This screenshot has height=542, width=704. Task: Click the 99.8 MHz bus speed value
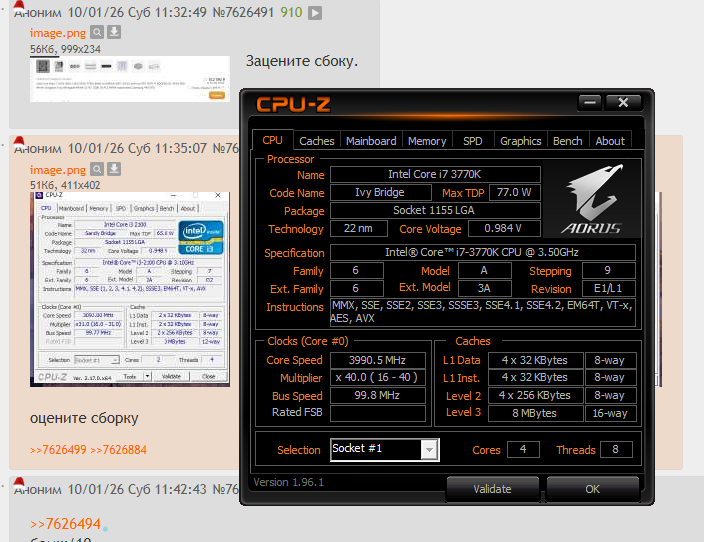(x=378, y=395)
